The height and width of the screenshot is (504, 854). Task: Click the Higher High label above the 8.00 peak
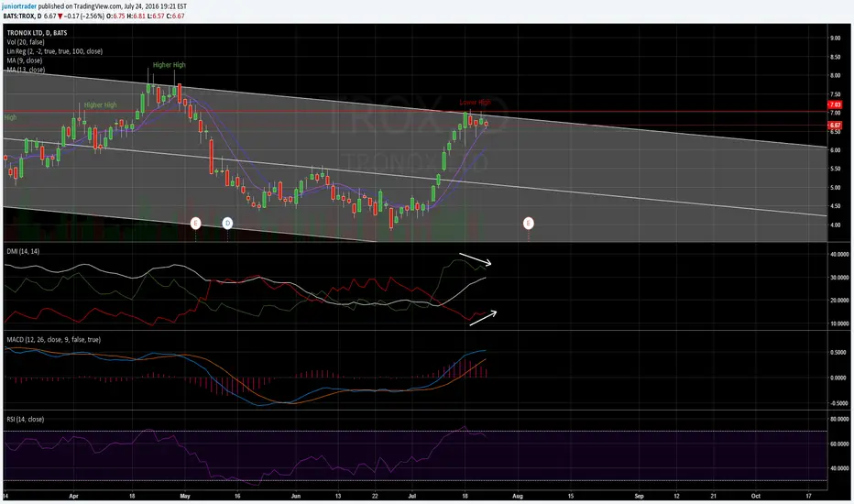pyautogui.click(x=169, y=65)
